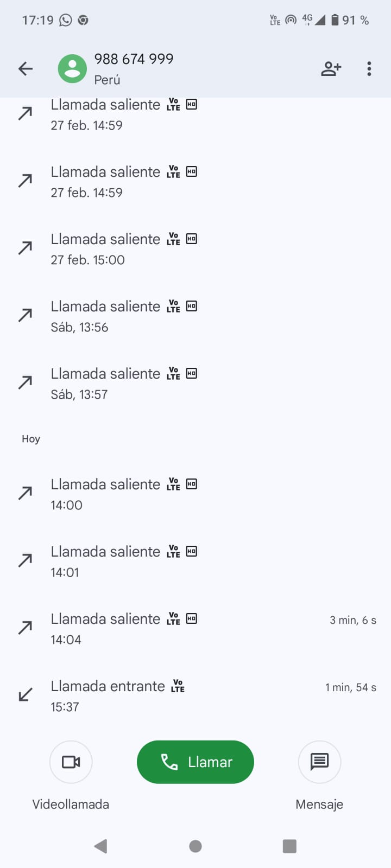Tap the Android back navigation button
The height and width of the screenshot is (868, 391).
[x=101, y=846]
